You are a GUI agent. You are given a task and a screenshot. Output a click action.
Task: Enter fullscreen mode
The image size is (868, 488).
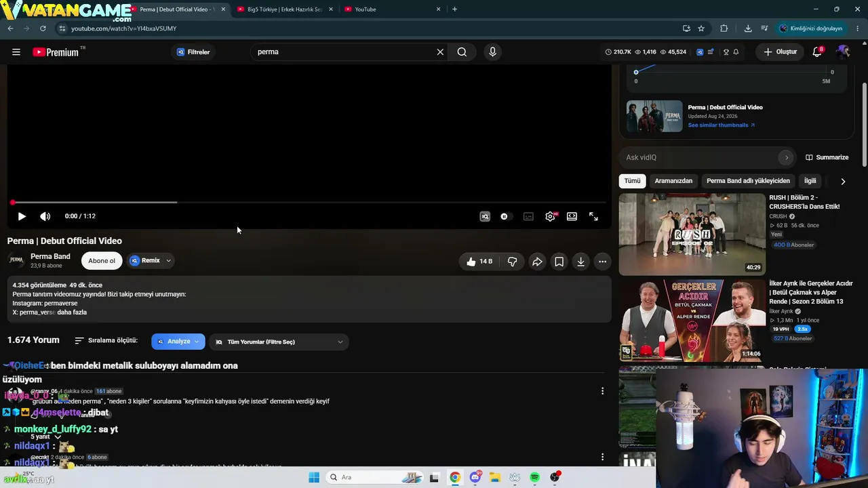(x=593, y=216)
